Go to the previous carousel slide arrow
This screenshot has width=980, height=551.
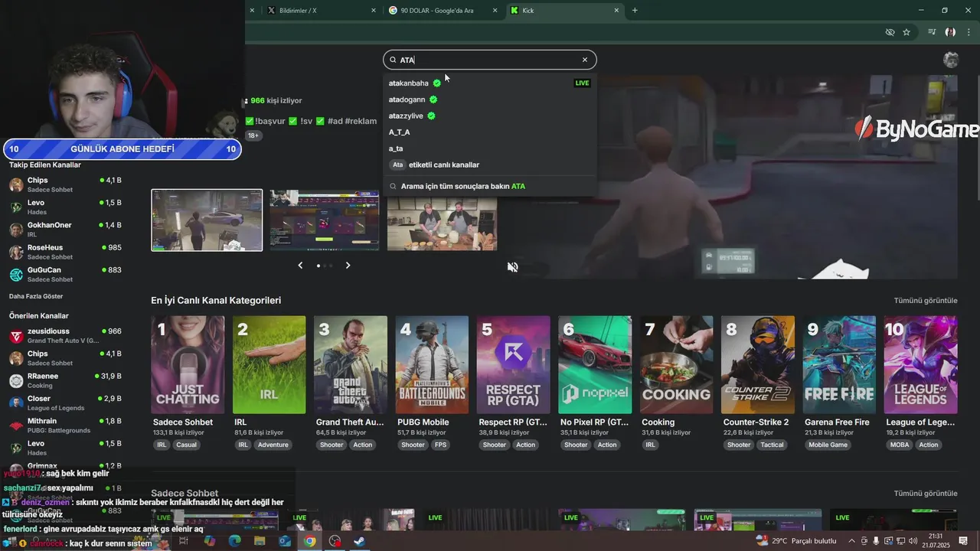point(300,265)
